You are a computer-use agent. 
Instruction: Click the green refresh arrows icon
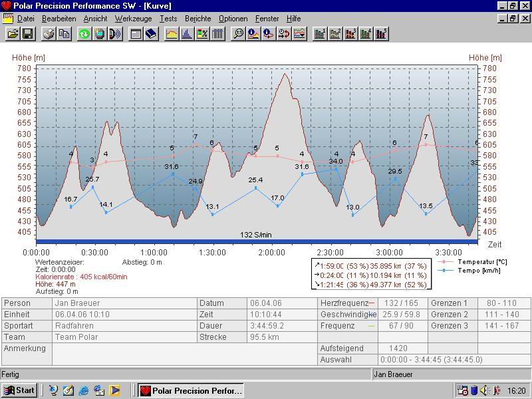(x=84, y=34)
